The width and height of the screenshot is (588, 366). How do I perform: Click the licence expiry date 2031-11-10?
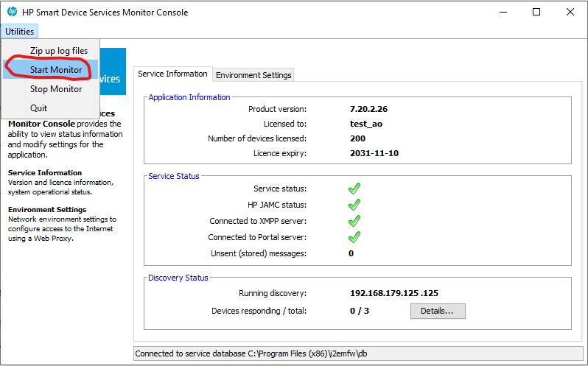(x=376, y=153)
